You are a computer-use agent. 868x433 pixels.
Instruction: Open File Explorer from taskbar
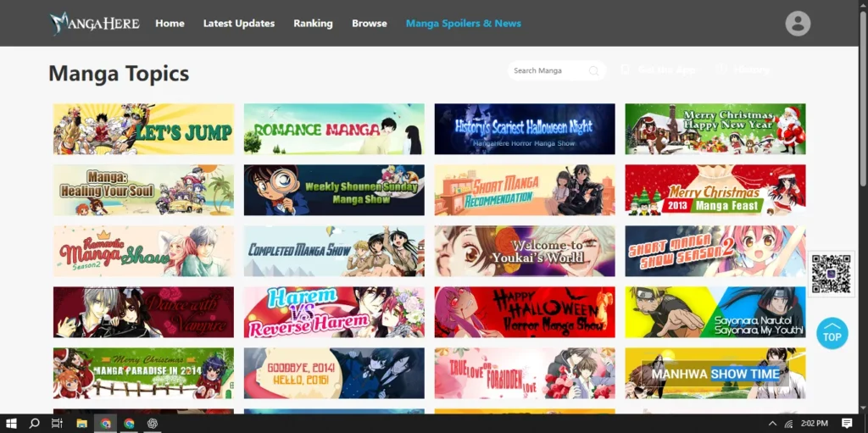82,423
